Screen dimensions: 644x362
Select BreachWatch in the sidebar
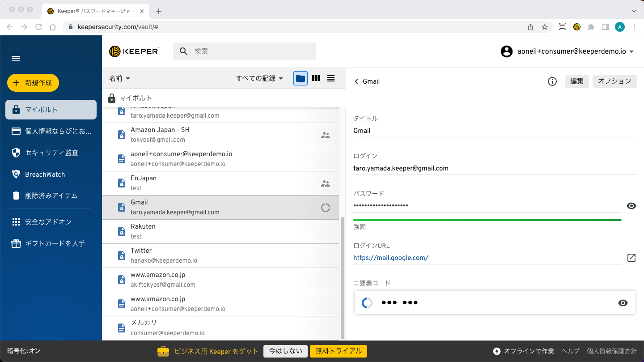45,175
